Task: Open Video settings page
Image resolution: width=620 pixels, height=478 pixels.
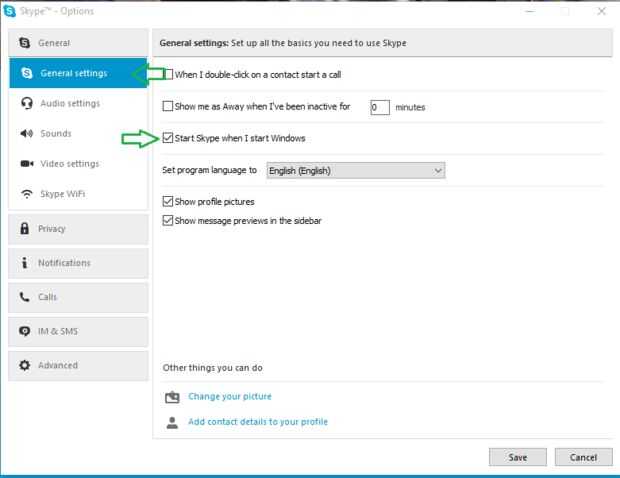Action: point(78,164)
